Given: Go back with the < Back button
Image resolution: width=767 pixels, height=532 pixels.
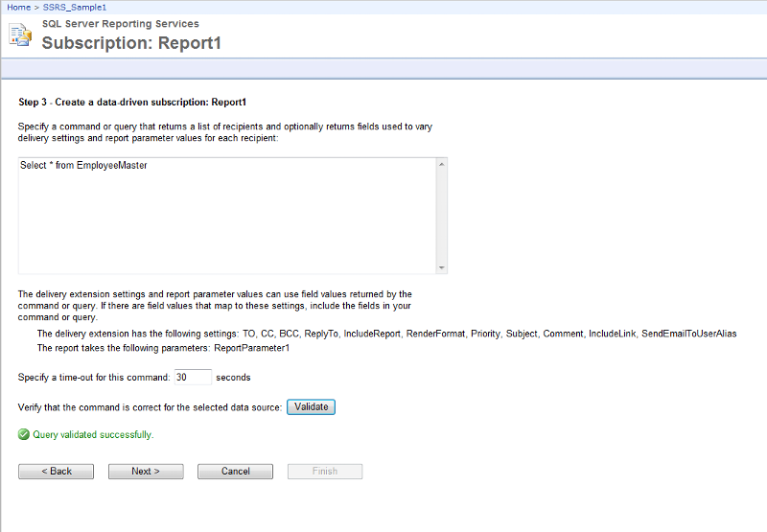Looking at the screenshot, I should pyautogui.click(x=57, y=472).
